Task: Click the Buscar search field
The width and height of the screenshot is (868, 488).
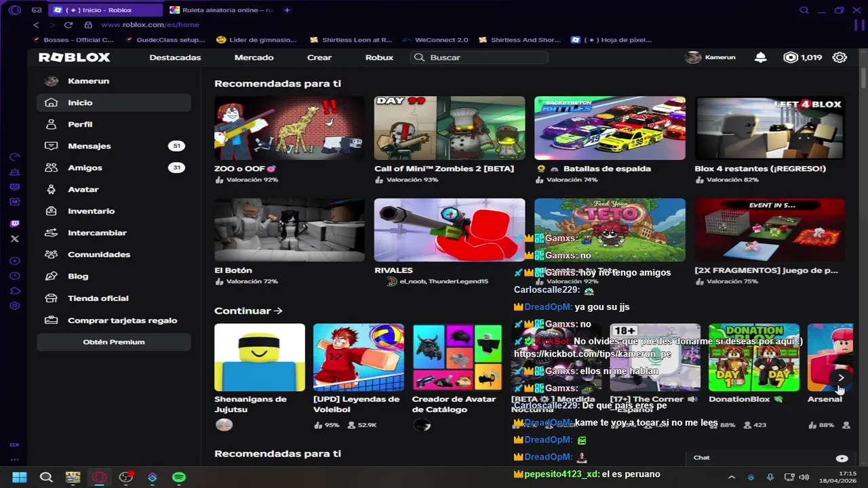Action: click(x=479, y=58)
